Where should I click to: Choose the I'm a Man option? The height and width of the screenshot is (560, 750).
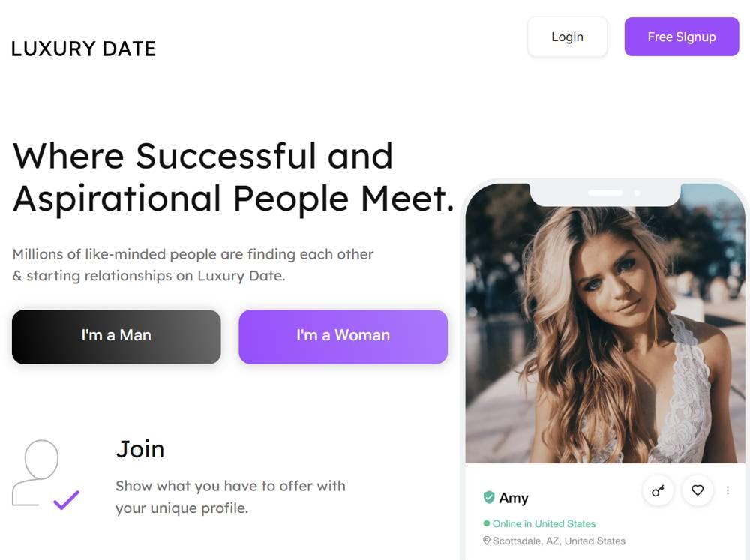(116, 337)
